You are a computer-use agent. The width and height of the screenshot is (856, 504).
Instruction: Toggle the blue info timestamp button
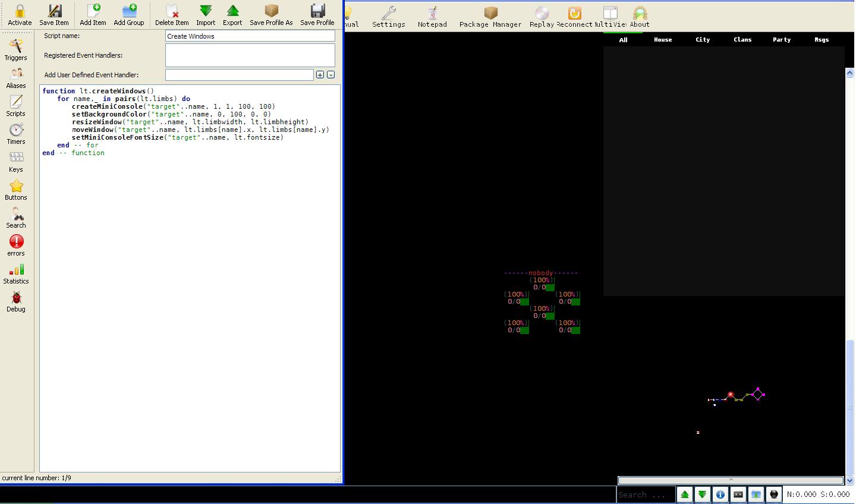click(x=720, y=494)
